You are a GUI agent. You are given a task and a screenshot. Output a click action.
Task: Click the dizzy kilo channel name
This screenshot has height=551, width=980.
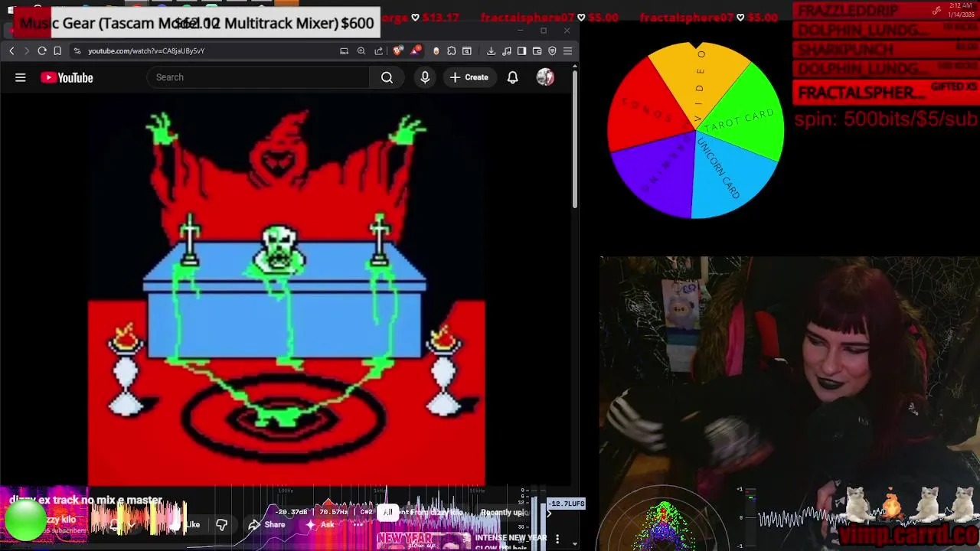pyautogui.click(x=59, y=520)
